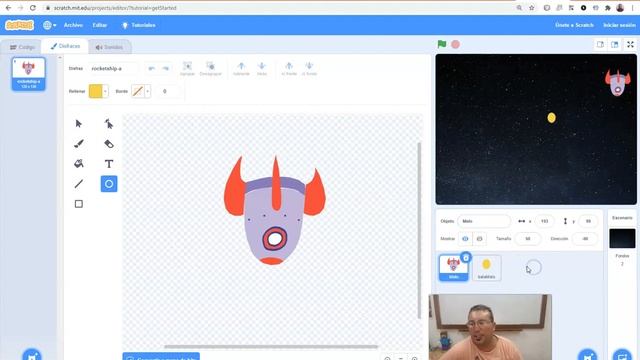
Task: Select the stage backdrop thumbnail
Action: (x=622, y=238)
